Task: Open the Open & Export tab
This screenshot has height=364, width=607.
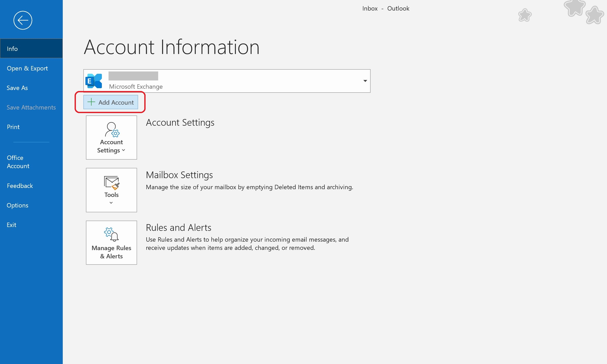Action: (31, 68)
